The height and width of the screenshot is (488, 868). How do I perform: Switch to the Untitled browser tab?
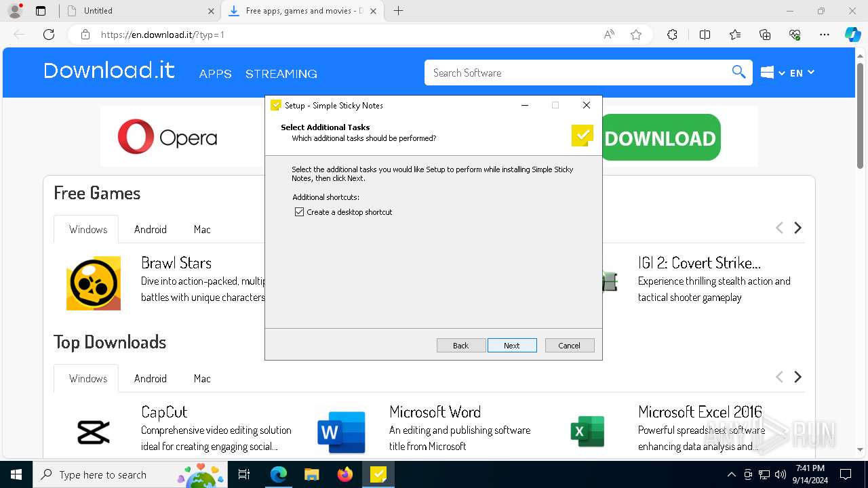pyautogui.click(x=139, y=11)
